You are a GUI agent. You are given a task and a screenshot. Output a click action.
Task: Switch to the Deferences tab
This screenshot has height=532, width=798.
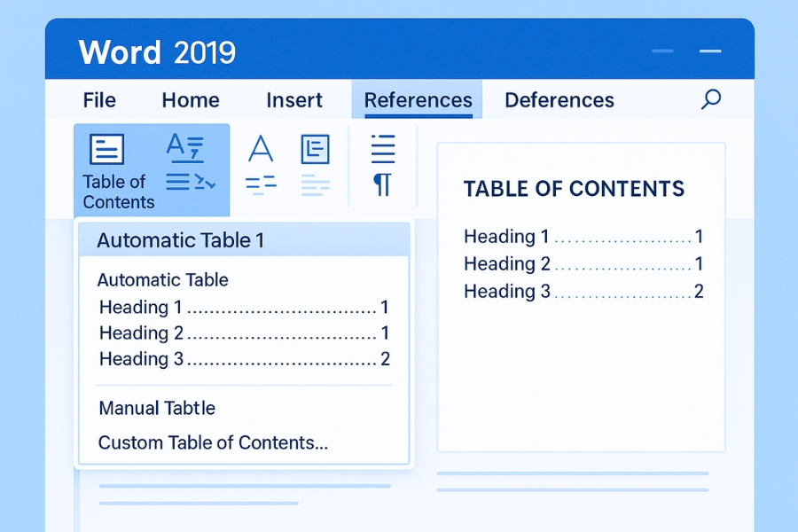coord(559,100)
